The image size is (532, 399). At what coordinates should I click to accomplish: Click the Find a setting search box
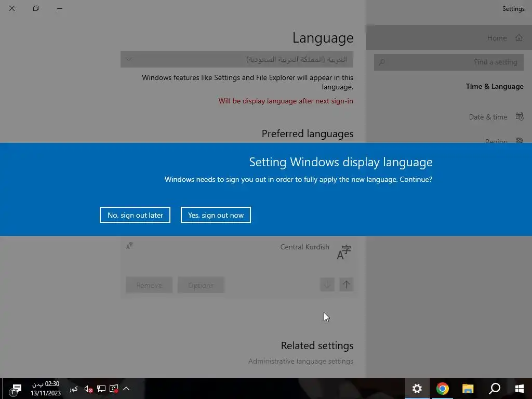(x=448, y=62)
